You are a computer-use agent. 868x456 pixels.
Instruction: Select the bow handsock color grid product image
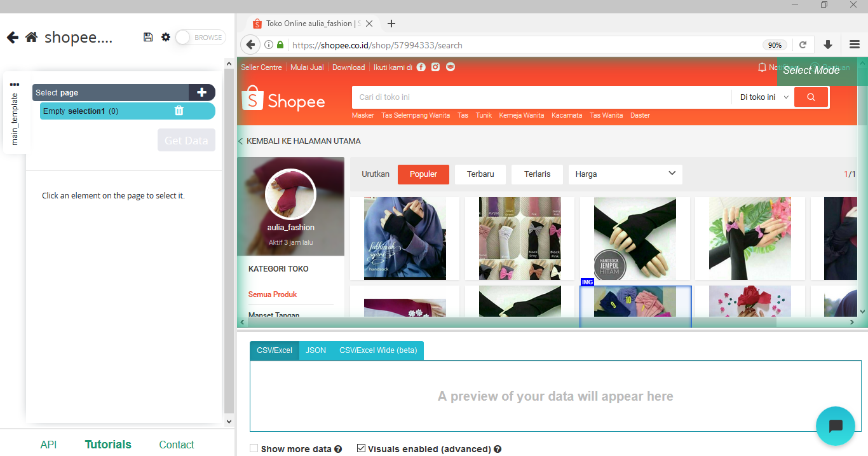(520, 238)
